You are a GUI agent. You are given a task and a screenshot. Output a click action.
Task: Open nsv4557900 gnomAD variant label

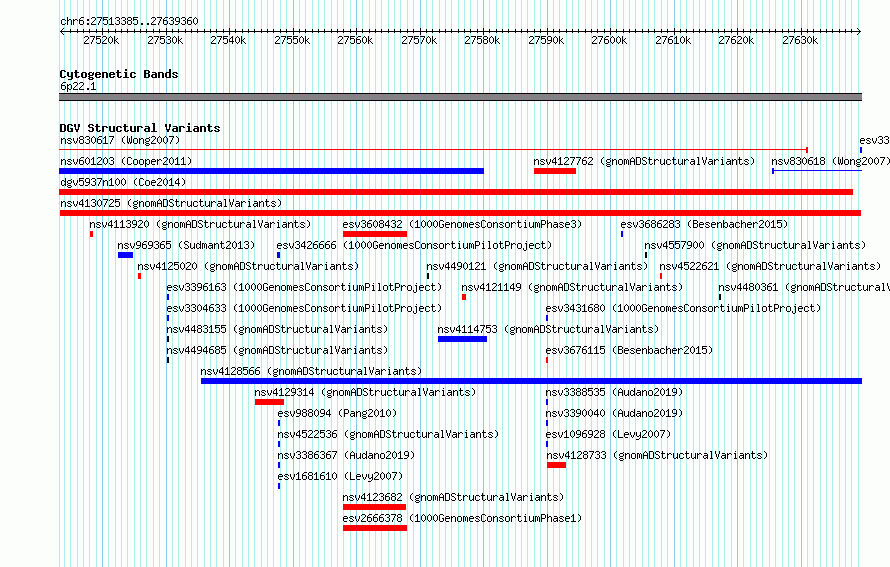755,245
